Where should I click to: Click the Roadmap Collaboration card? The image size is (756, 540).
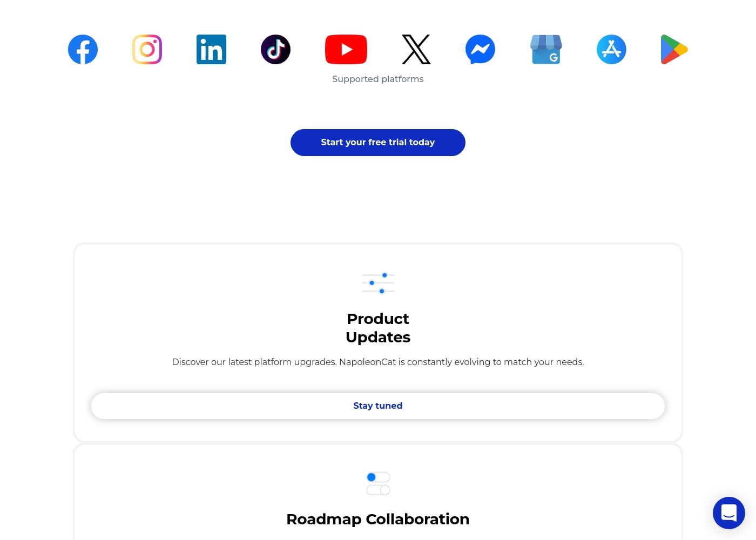pyautogui.click(x=378, y=492)
